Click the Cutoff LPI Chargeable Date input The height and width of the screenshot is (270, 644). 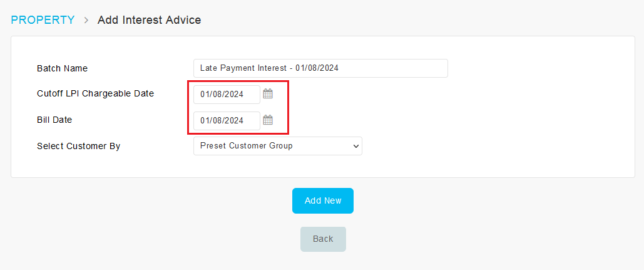227,95
